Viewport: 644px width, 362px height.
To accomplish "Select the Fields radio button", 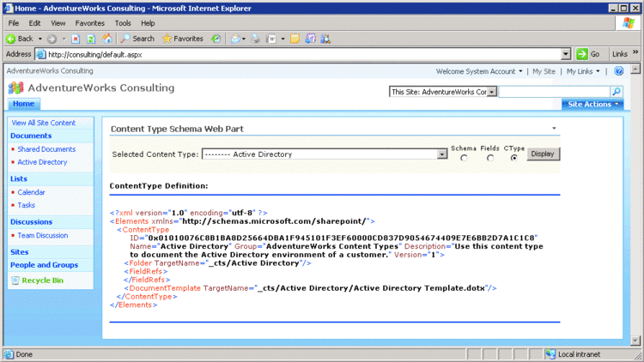I will click(x=490, y=158).
